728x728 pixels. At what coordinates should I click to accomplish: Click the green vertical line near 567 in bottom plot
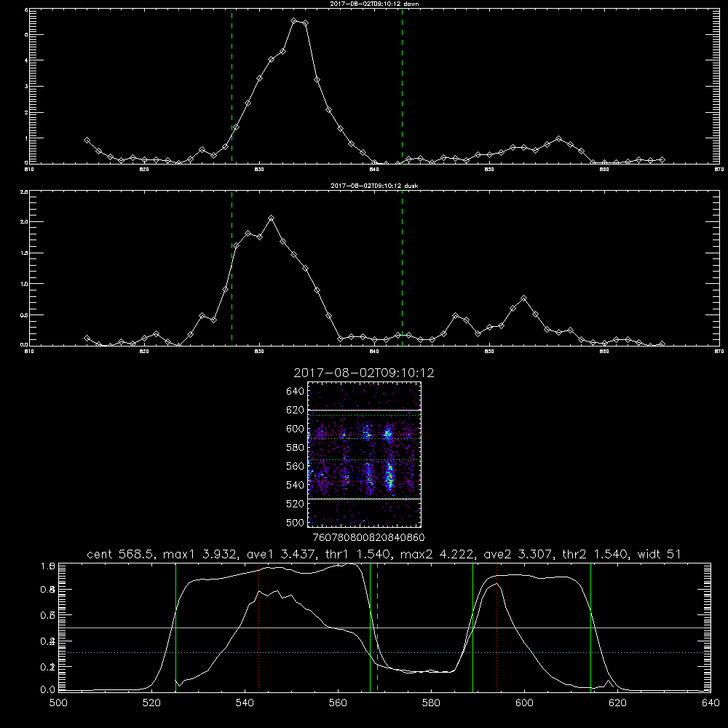[370, 627]
